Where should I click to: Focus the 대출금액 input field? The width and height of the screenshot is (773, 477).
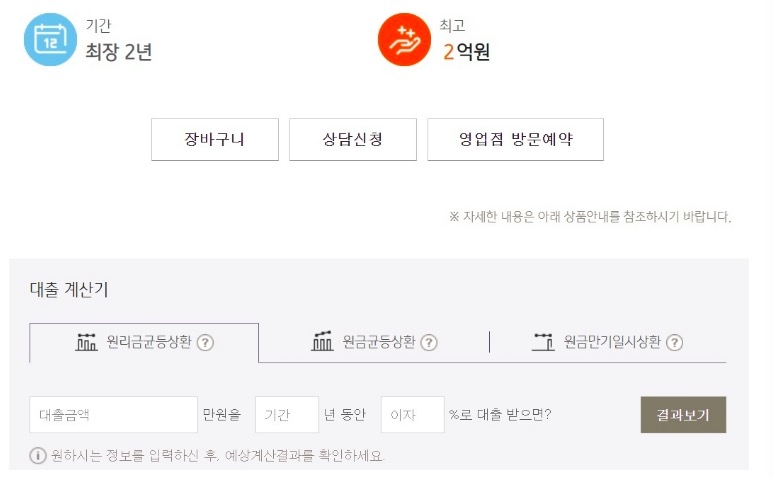[113, 415]
